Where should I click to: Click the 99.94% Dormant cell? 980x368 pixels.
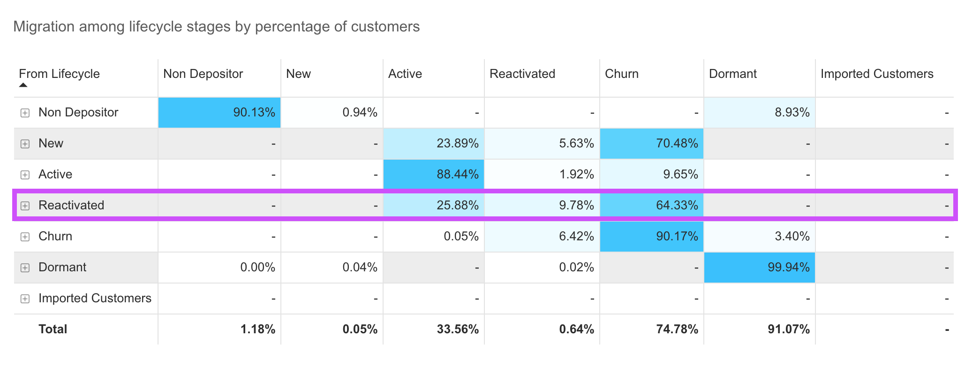pos(760,268)
